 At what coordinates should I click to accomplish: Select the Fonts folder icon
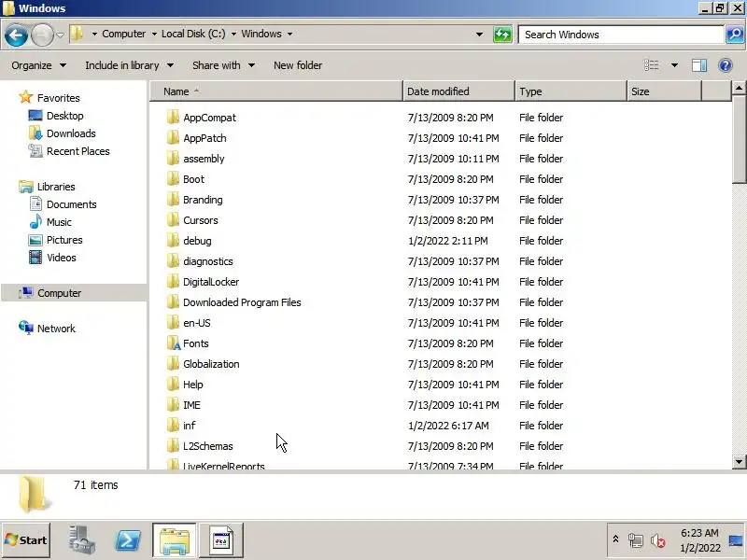click(173, 343)
